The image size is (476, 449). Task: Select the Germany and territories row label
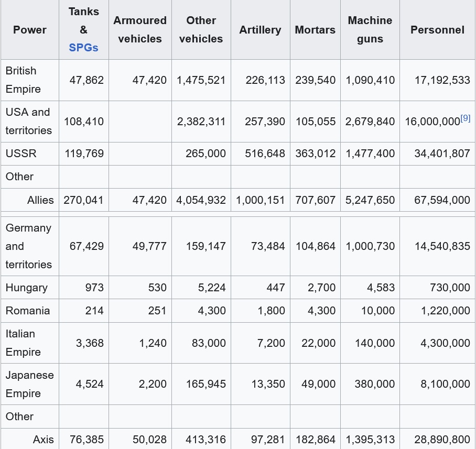pos(28,246)
